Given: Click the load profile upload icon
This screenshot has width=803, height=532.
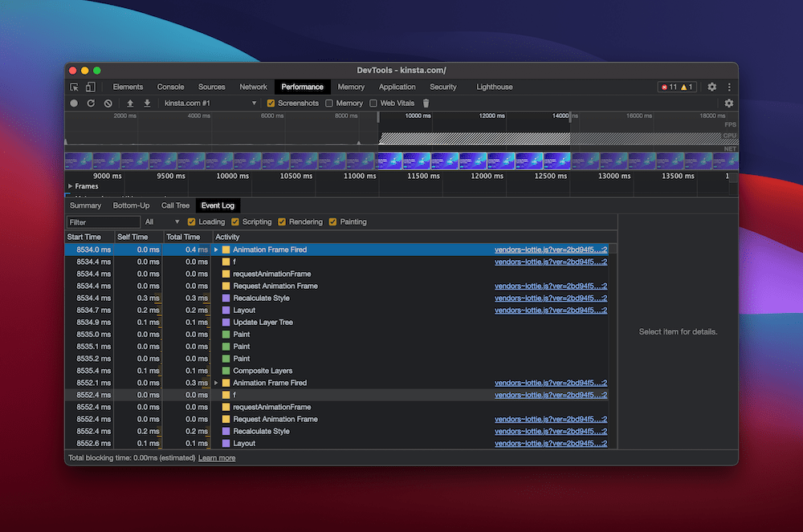Looking at the screenshot, I should tap(130, 104).
